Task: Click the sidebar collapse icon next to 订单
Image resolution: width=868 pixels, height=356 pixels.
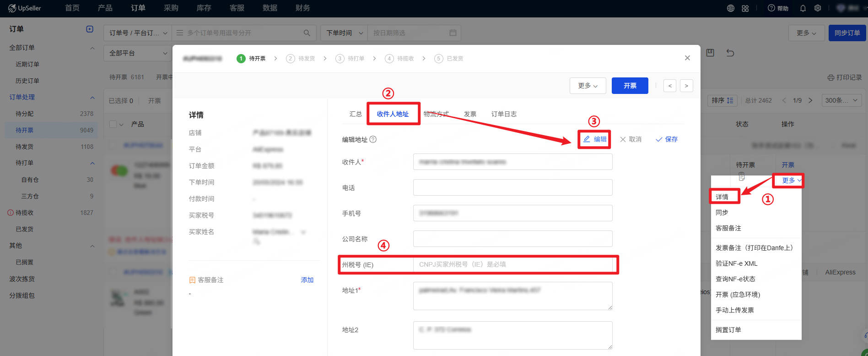Action: click(x=90, y=29)
